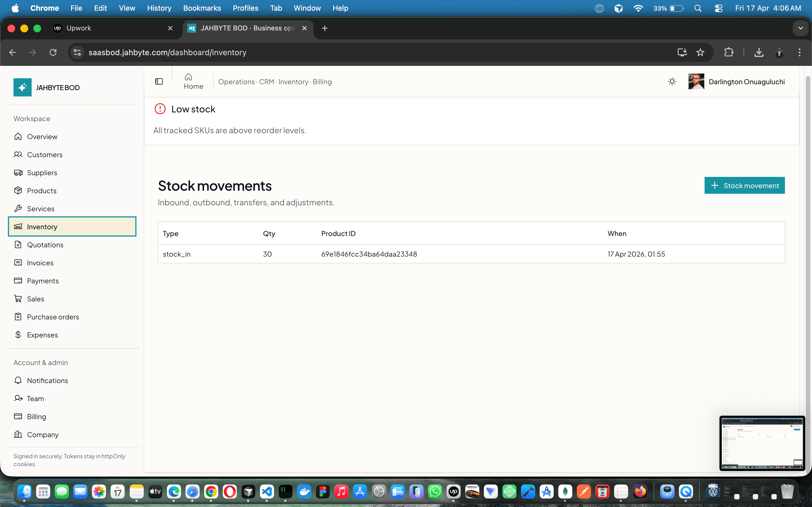
Task: Open the Sales cart icon
Action: pyautogui.click(x=18, y=299)
